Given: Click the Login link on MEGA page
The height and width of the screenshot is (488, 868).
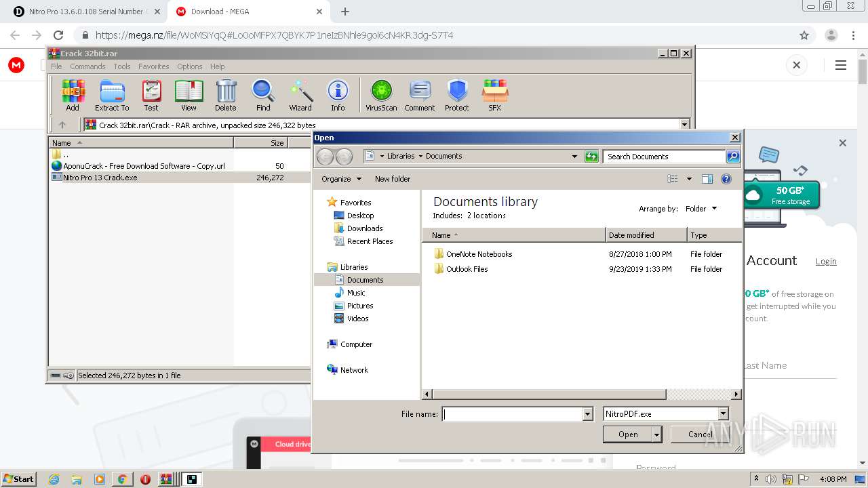Looking at the screenshot, I should (x=826, y=262).
